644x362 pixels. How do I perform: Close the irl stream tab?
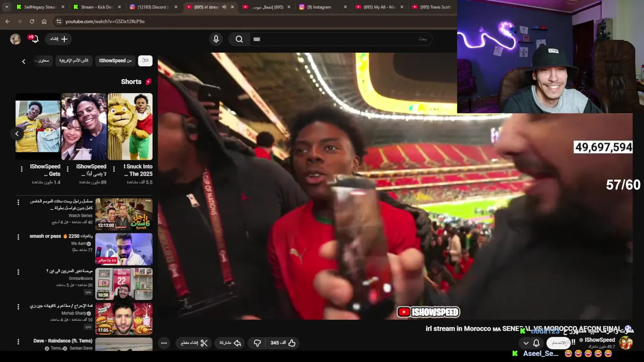[232, 7]
